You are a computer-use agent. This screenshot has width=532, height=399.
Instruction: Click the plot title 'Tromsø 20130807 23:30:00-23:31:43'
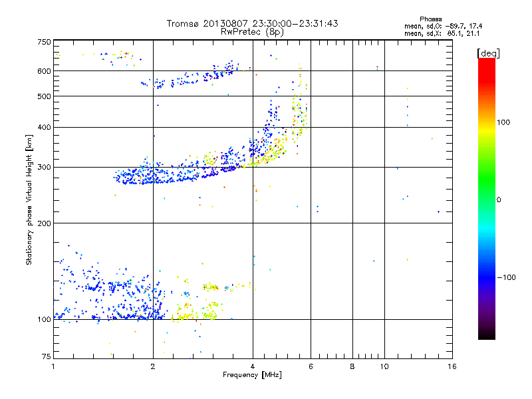click(x=252, y=23)
